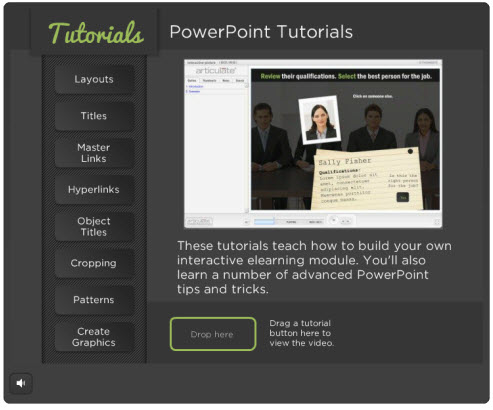Click the Object Titles tutorial button

click(x=94, y=227)
